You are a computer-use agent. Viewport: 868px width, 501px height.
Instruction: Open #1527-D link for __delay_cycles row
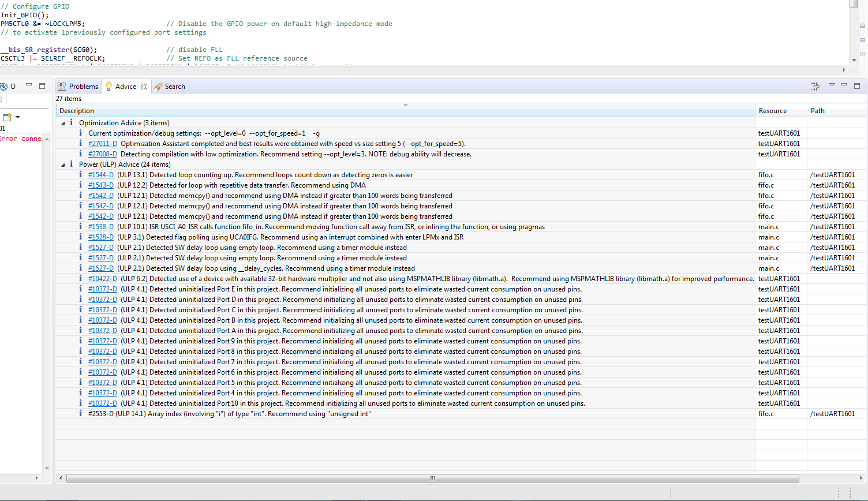[x=101, y=268]
